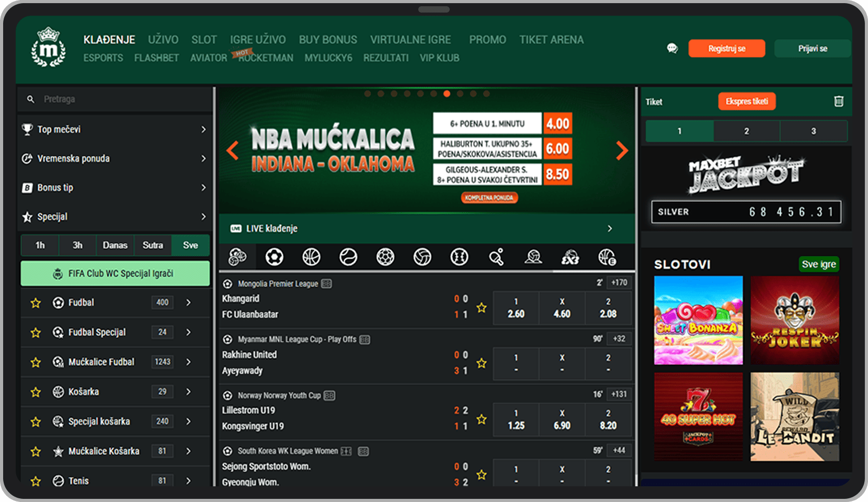Open stats icon beside Mongolia Premier League
Viewport: 868px width, 502px height.
(326, 284)
